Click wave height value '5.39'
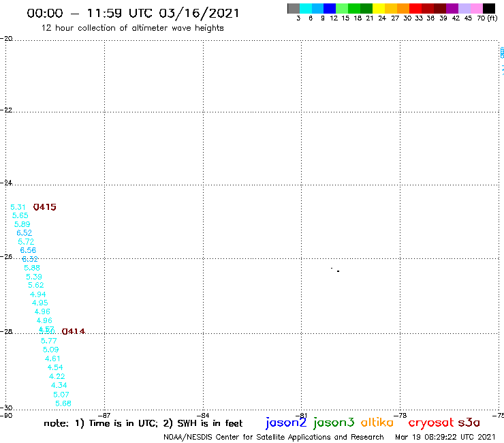 [34, 277]
